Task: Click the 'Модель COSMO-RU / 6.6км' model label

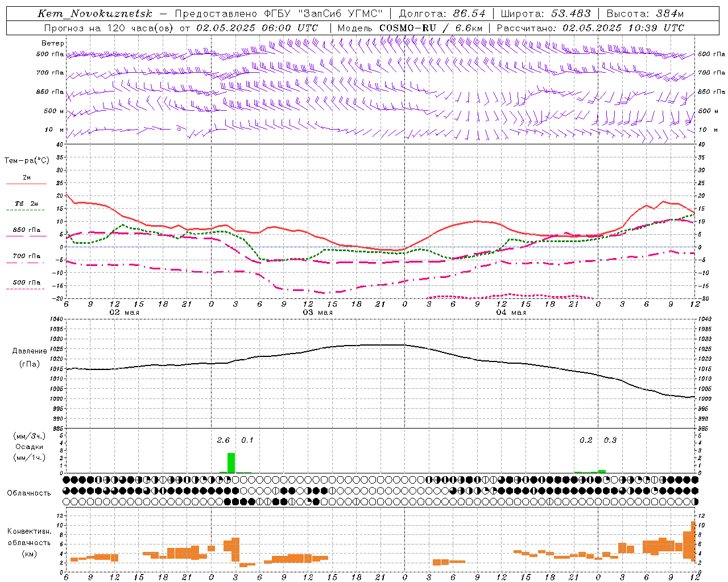Action: (410, 28)
